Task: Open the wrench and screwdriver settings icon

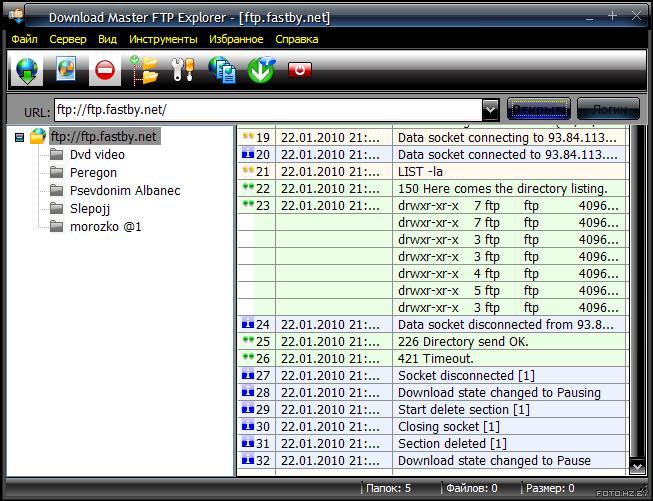Action: pyautogui.click(x=183, y=70)
